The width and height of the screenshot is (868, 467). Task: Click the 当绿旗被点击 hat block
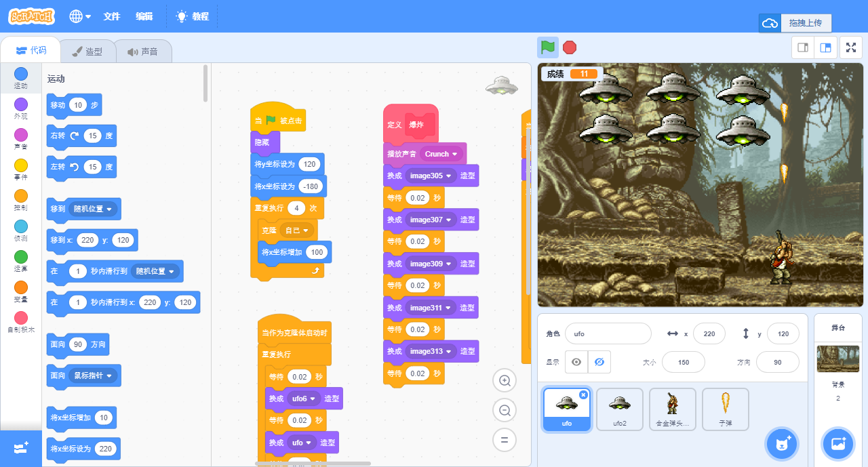click(x=278, y=119)
